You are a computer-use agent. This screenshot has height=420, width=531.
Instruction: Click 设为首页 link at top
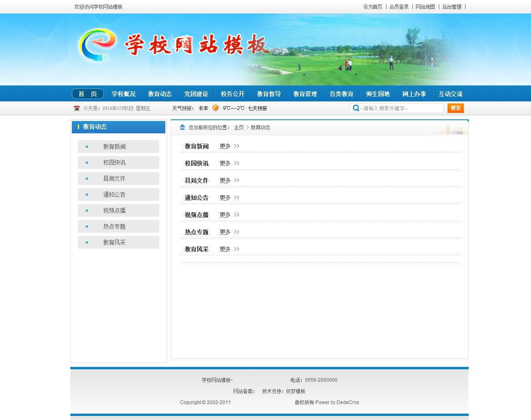tap(372, 7)
